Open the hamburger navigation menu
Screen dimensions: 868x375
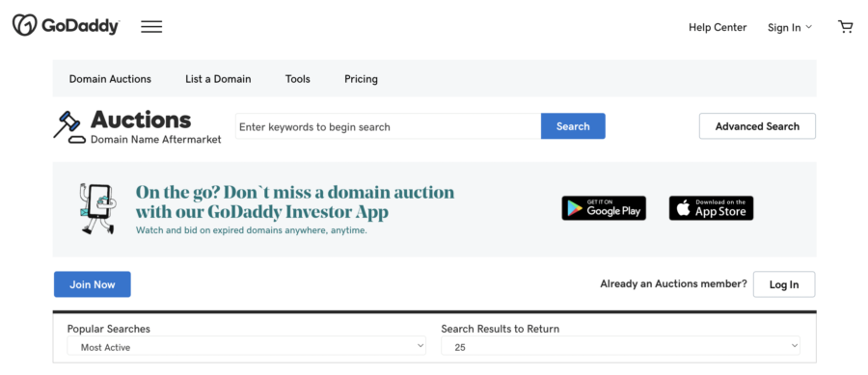(x=151, y=27)
